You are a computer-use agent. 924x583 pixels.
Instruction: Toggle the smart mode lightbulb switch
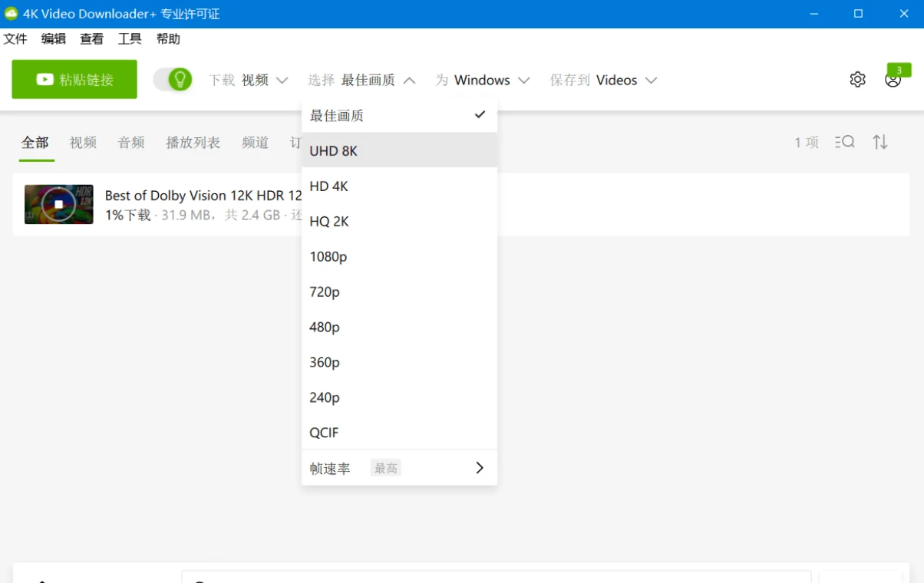tap(172, 79)
